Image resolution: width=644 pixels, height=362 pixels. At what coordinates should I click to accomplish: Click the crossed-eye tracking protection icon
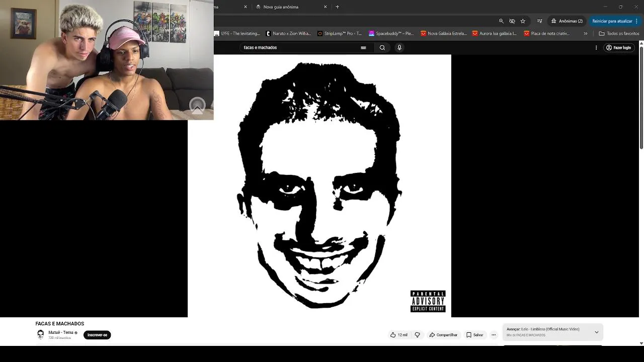tap(512, 21)
